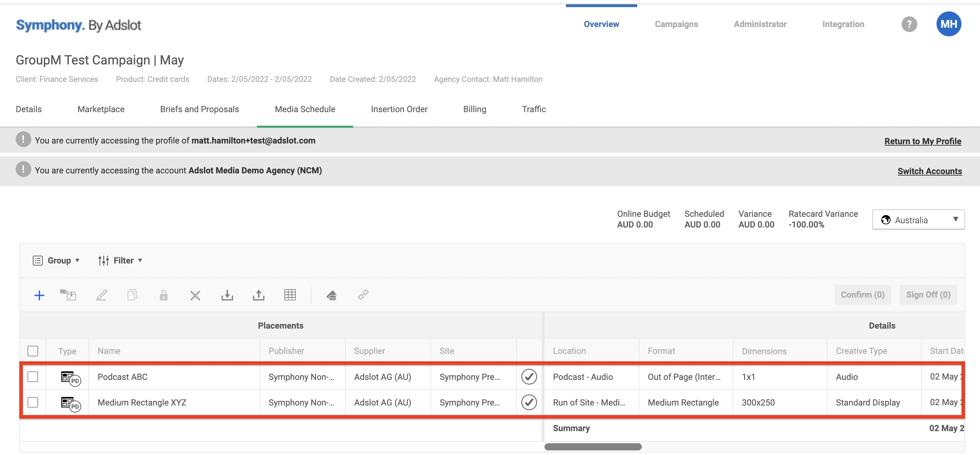
Task: Click the Medium Rectangle format cell
Action: click(x=686, y=402)
